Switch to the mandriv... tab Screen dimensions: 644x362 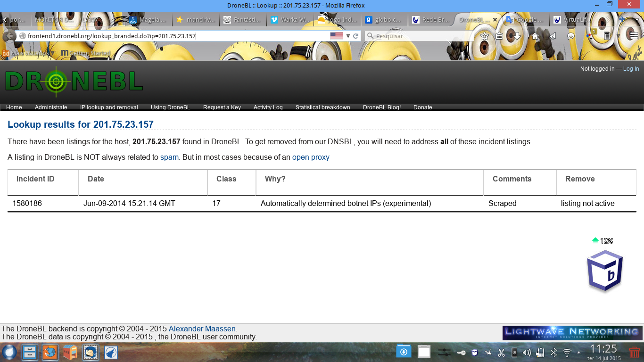(x=195, y=20)
